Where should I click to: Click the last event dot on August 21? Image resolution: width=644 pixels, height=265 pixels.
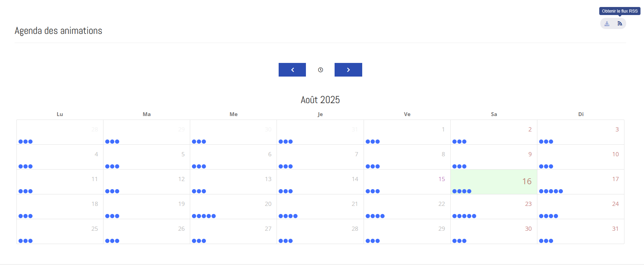295,216
